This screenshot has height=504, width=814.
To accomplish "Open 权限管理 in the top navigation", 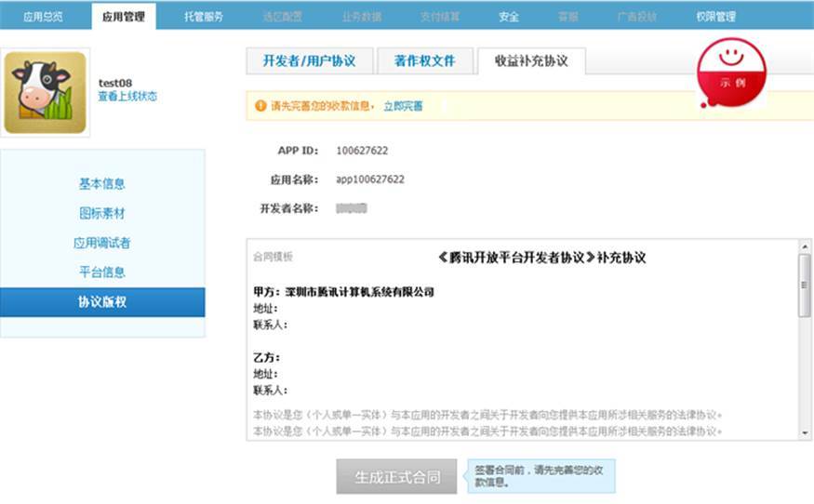I will (x=715, y=17).
